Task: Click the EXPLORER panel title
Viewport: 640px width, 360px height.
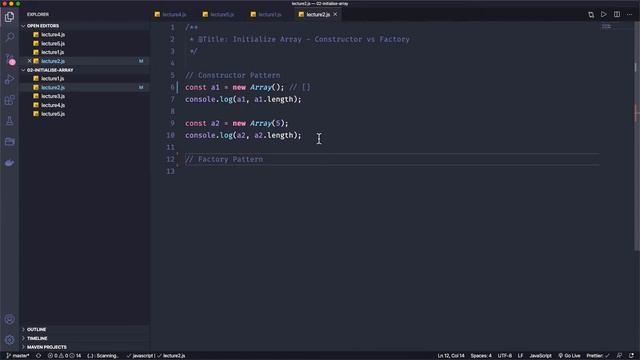Action: 38,14
